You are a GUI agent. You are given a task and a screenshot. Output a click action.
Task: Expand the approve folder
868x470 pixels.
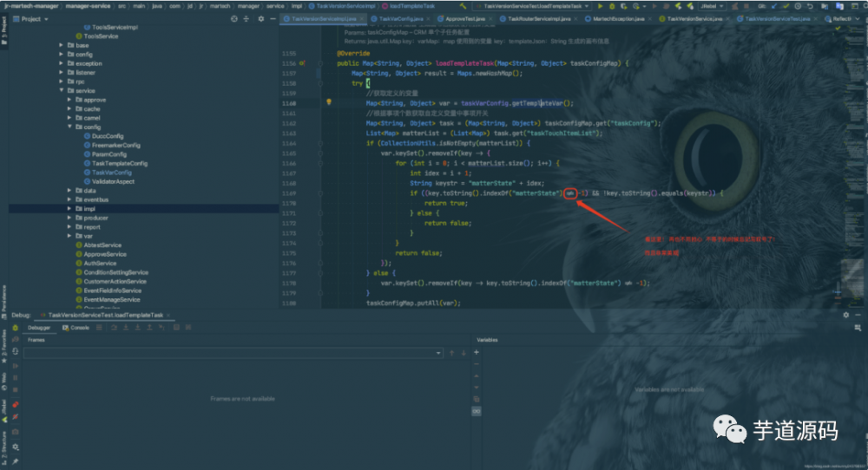(69, 100)
